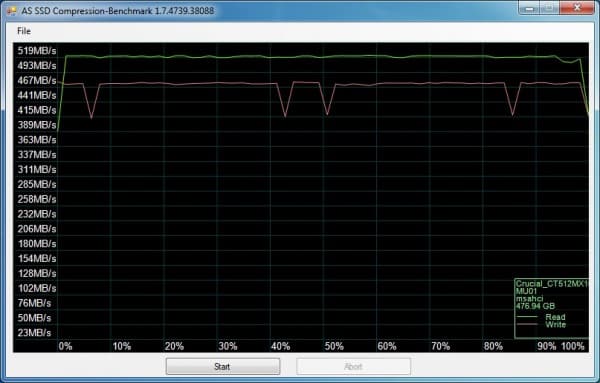Click the Start button
Image resolution: width=600 pixels, height=383 pixels.
223,367
